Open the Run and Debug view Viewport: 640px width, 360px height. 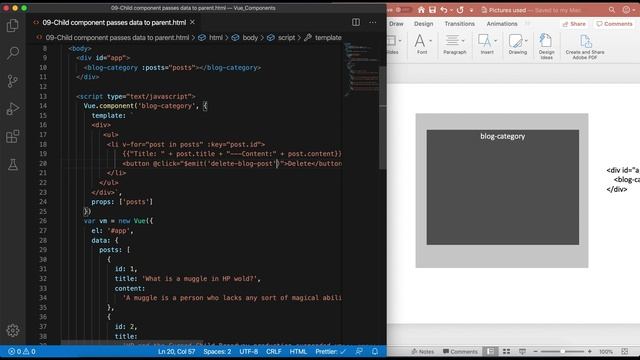click(13, 109)
